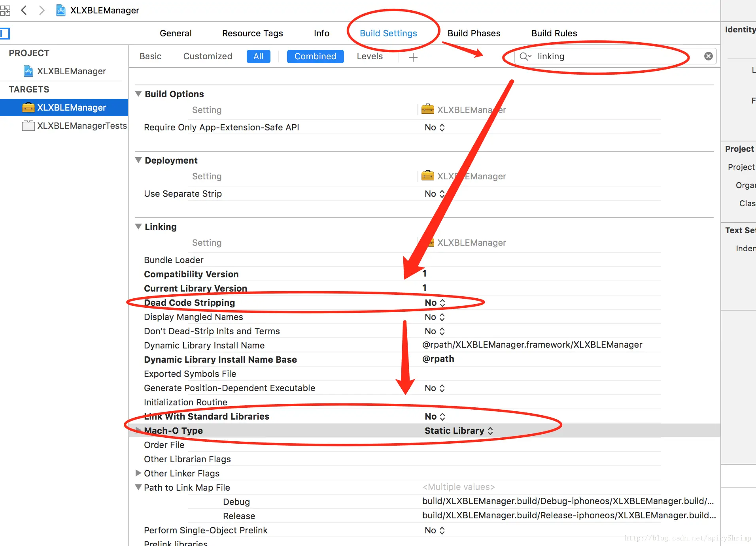Switch to the Build Settings tab
The image size is (756, 546).
[x=388, y=33]
